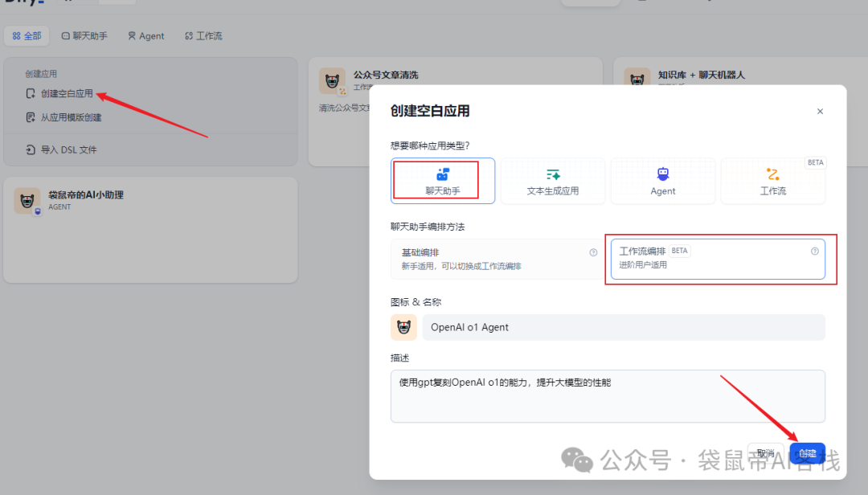This screenshot has width=868, height=495.
Task: Click the blank-app icon beside 创建空白应用
Action: (x=31, y=93)
